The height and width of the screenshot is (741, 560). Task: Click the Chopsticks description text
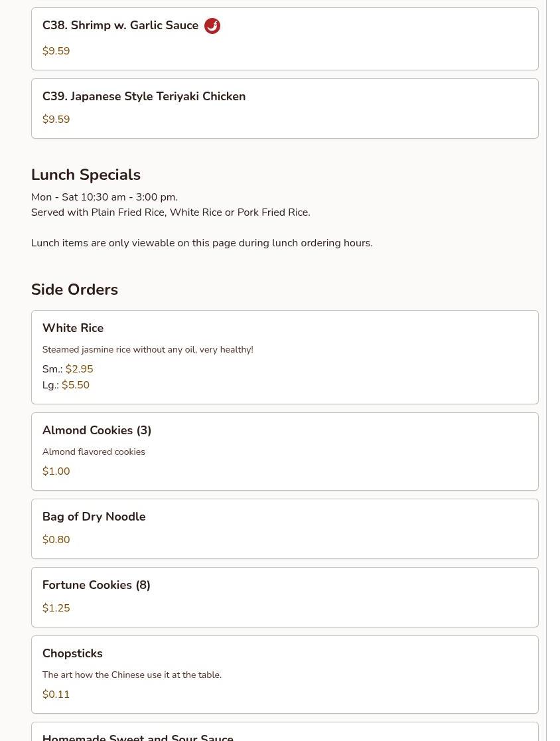[131, 675]
